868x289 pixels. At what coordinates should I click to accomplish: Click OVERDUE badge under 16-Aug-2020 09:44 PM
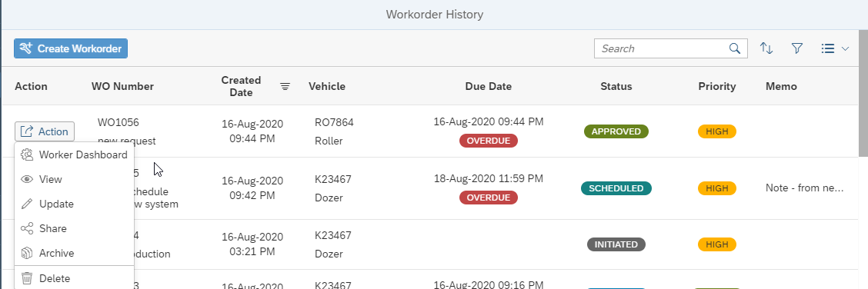[488, 141]
